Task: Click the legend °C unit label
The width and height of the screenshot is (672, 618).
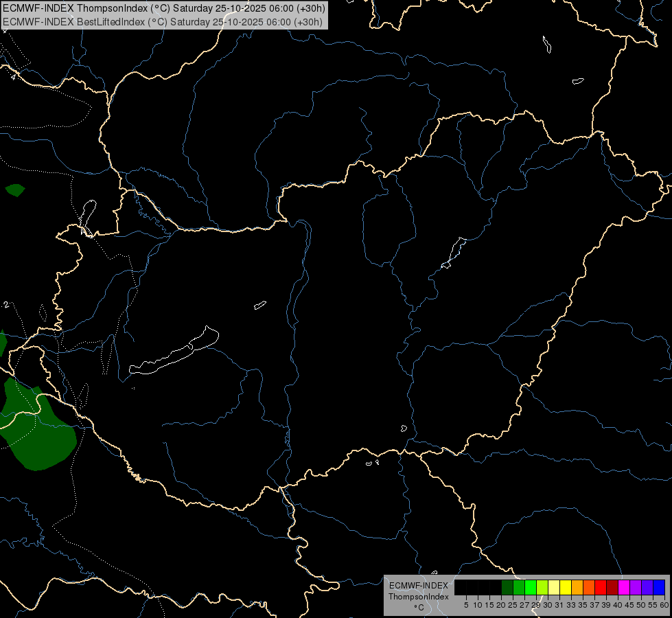Action: [x=419, y=608]
